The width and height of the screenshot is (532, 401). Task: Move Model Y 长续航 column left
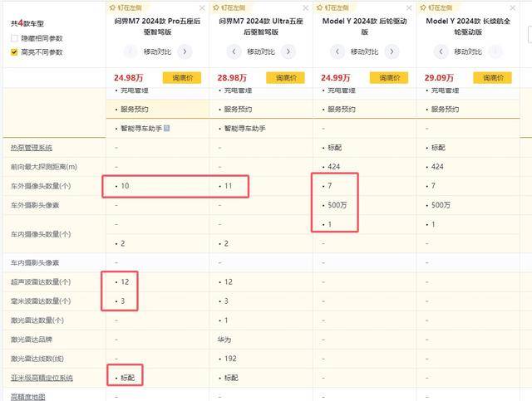(441, 51)
